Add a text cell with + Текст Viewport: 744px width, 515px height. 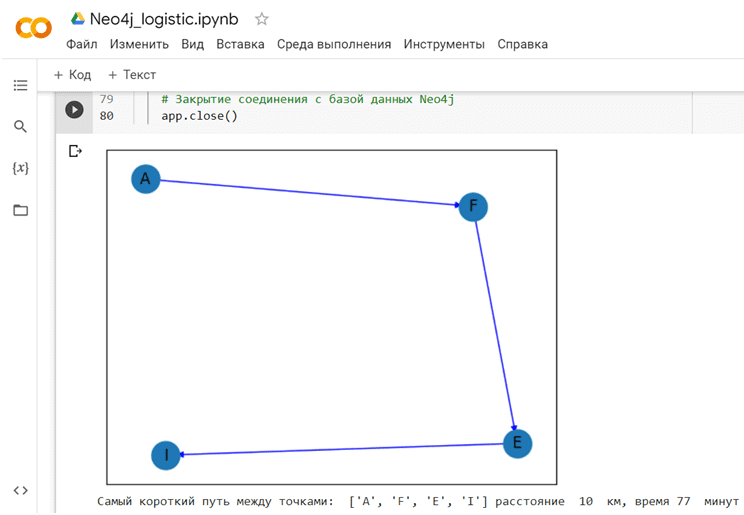pos(132,75)
